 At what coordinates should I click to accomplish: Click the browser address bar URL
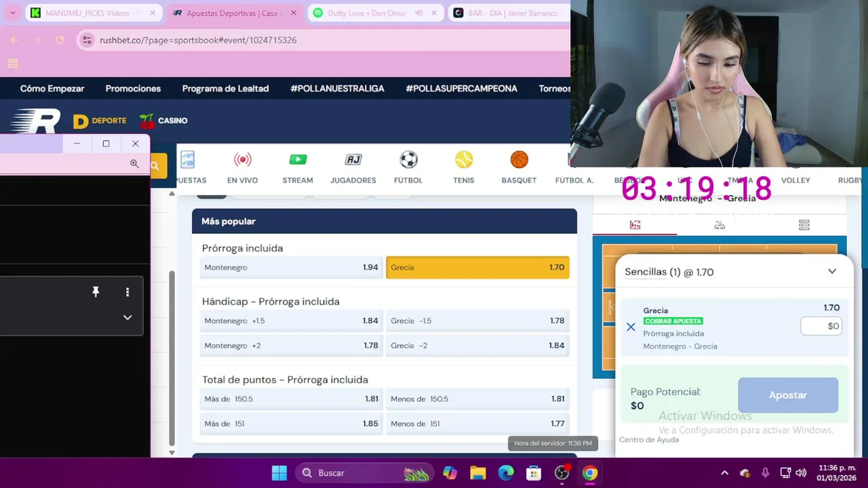pyautogui.click(x=198, y=40)
